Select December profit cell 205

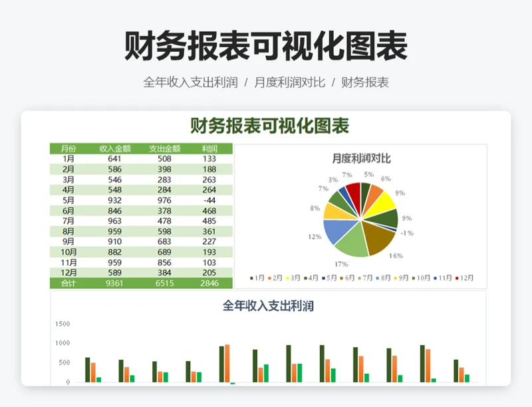point(209,273)
